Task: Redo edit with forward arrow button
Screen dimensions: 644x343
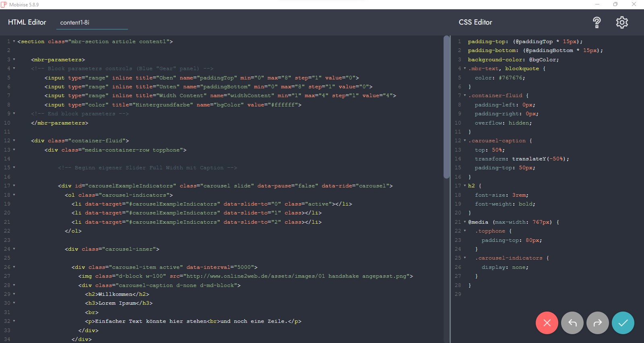Action: point(598,323)
